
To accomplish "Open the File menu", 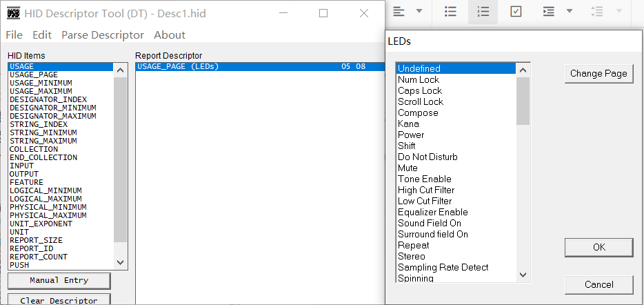I will tap(14, 35).
